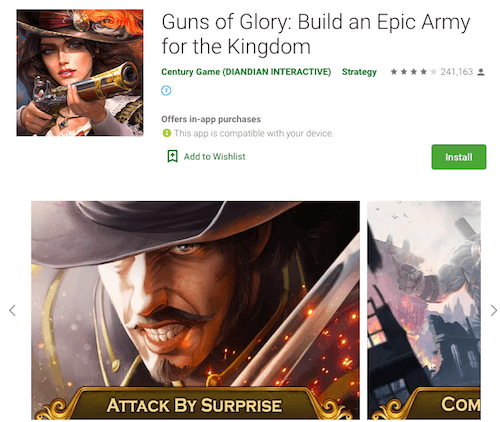
Task: Click the Guns of Glory title heading
Action: coord(316,34)
